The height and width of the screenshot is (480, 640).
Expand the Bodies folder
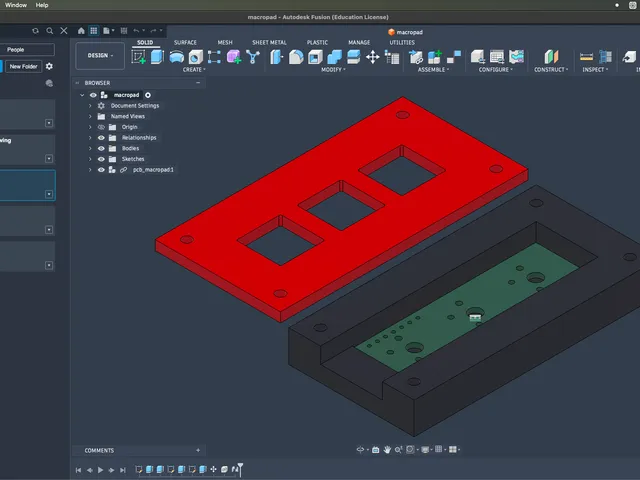90,148
